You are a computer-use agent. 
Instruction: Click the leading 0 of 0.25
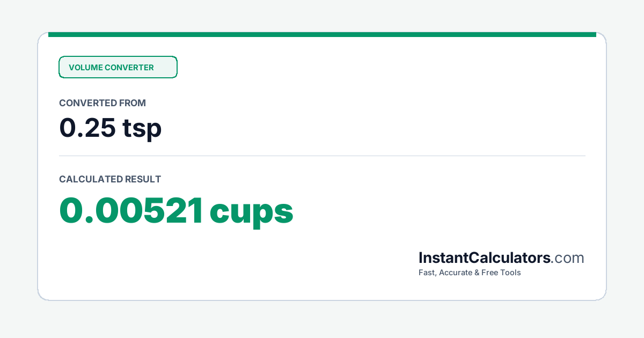click(x=67, y=128)
